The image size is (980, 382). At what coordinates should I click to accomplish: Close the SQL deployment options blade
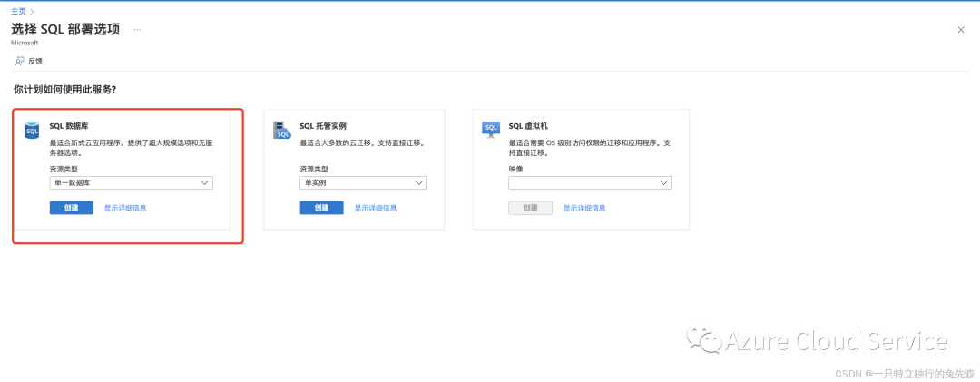[x=961, y=30]
